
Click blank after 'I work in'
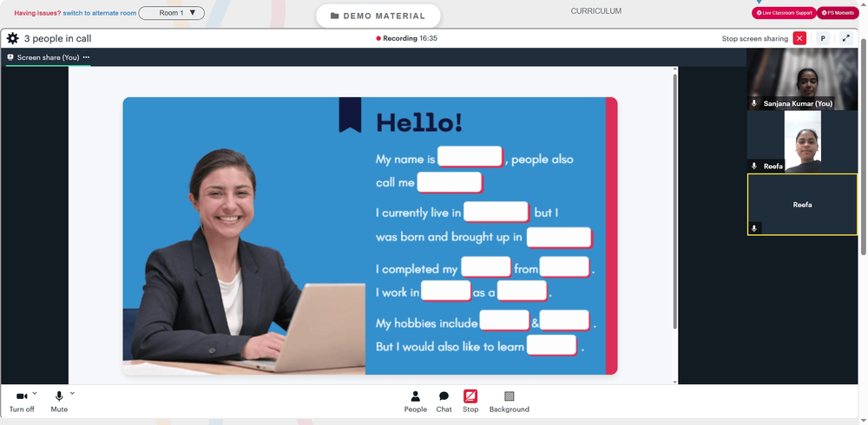click(x=446, y=291)
